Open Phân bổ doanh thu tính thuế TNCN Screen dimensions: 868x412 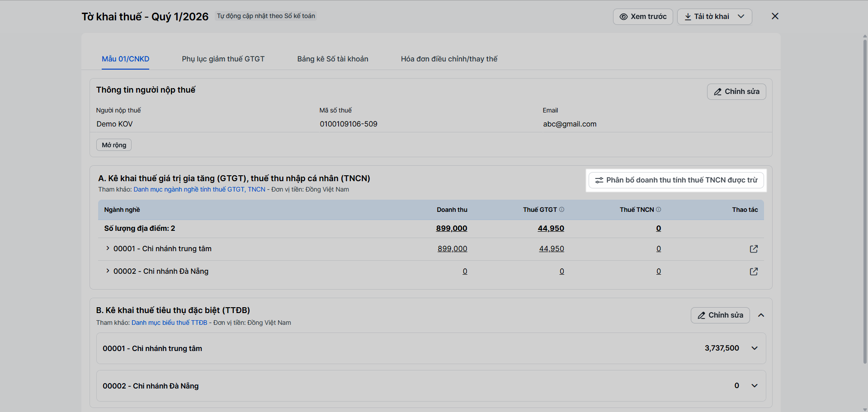(x=676, y=180)
